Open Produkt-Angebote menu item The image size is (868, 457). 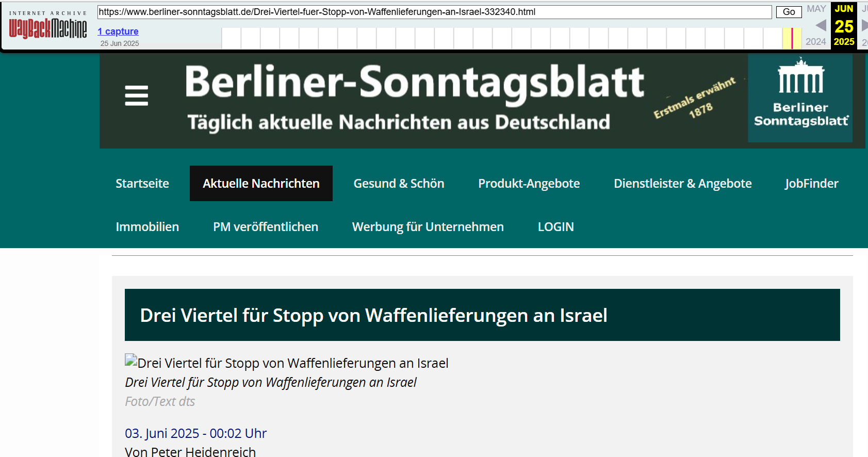click(529, 184)
